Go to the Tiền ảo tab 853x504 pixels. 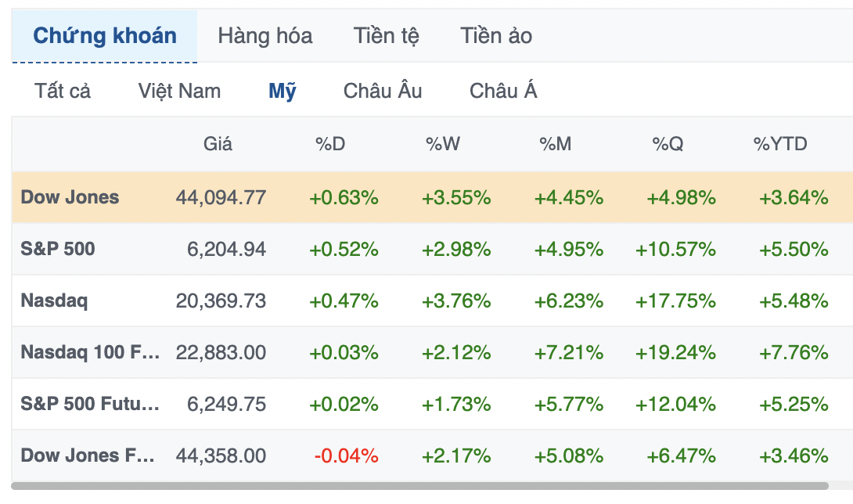tap(496, 36)
